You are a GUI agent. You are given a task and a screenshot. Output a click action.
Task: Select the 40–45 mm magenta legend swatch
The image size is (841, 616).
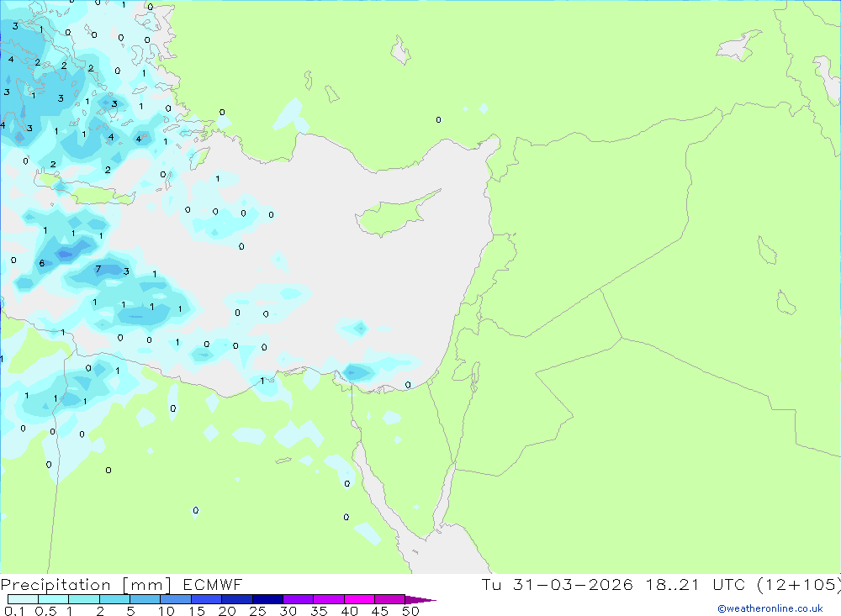tap(359, 599)
